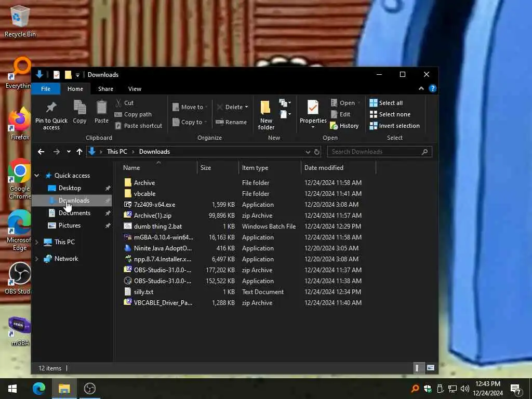Screen dimensions: 532x399
Task: Open the address bar history dropdown
Action: click(x=308, y=152)
